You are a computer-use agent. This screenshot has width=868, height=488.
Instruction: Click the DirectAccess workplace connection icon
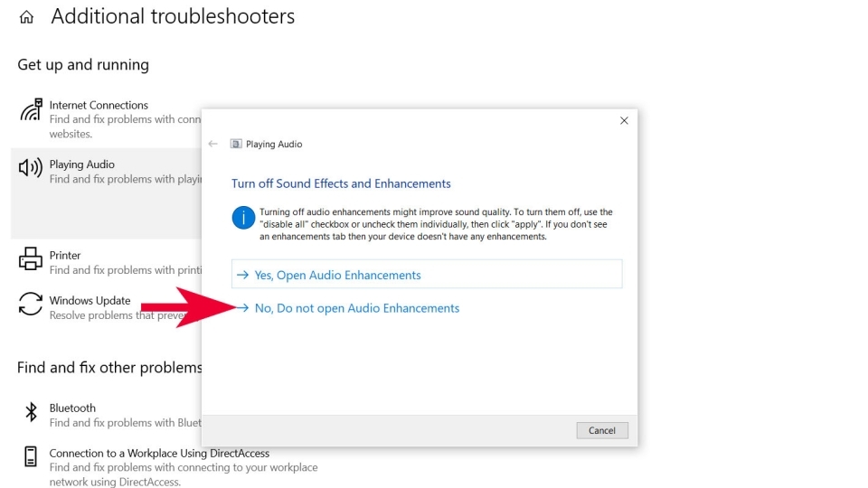31,456
